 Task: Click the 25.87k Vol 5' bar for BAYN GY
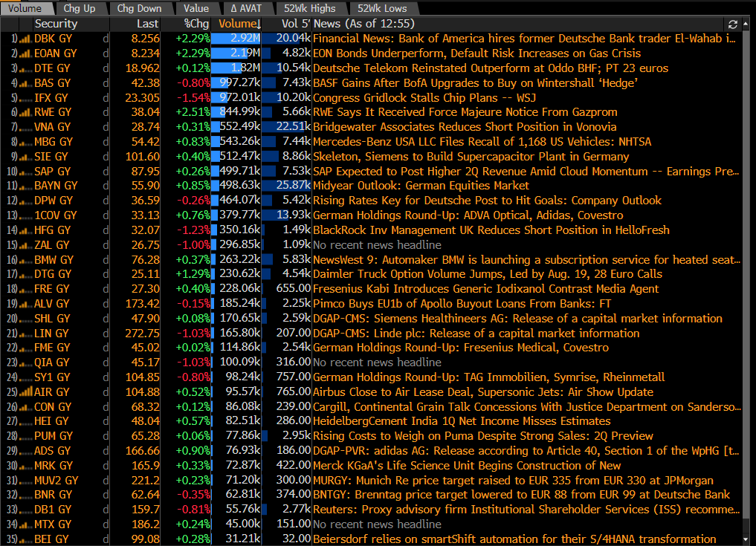pos(286,186)
